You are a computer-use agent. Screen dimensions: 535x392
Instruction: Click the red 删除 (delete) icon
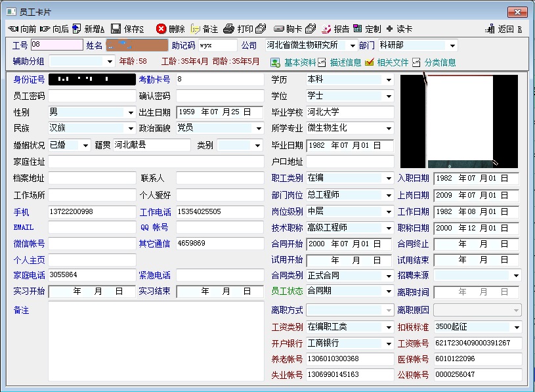(161, 29)
